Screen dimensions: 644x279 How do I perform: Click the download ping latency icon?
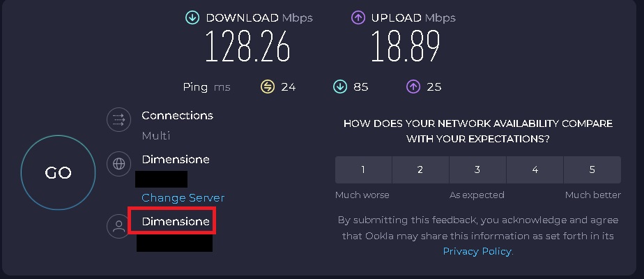click(340, 87)
